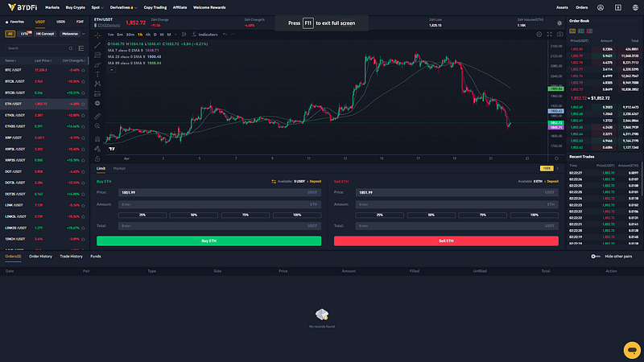644x362 pixels.
Task: Favorite the LINK/USDT pair star
Action: pos(84,205)
